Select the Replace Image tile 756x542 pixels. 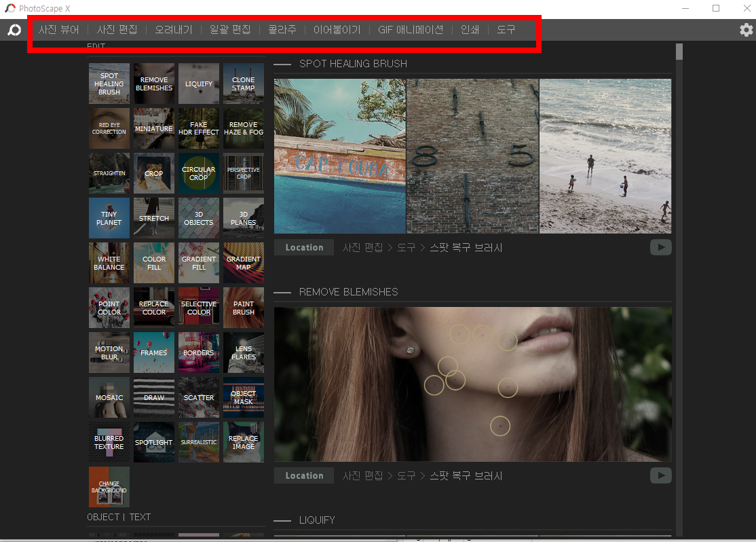[244, 443]
